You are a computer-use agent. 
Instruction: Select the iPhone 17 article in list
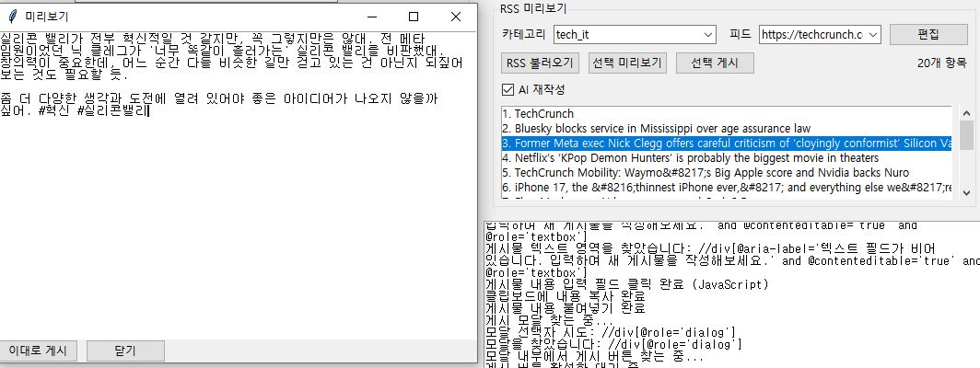point(718,187)
